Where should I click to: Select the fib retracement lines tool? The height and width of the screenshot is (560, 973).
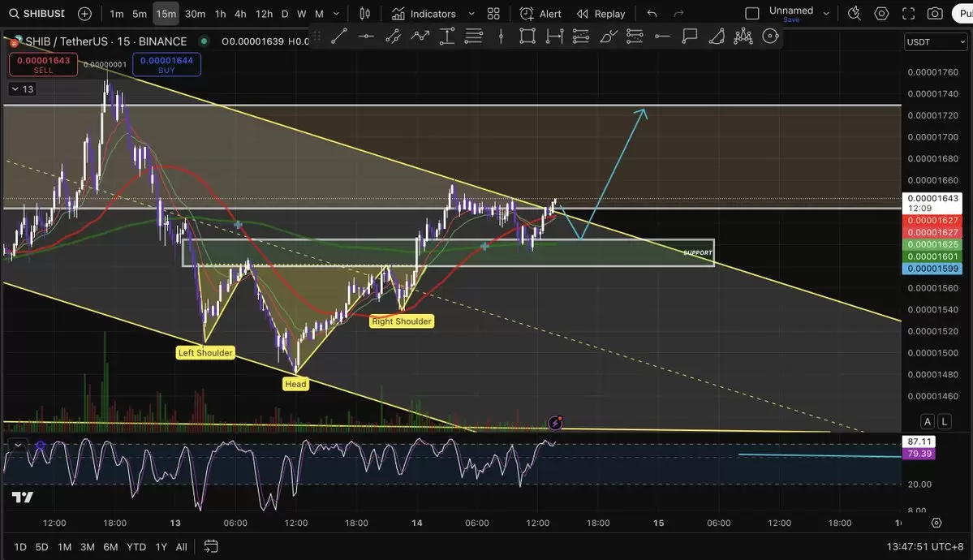473,37
